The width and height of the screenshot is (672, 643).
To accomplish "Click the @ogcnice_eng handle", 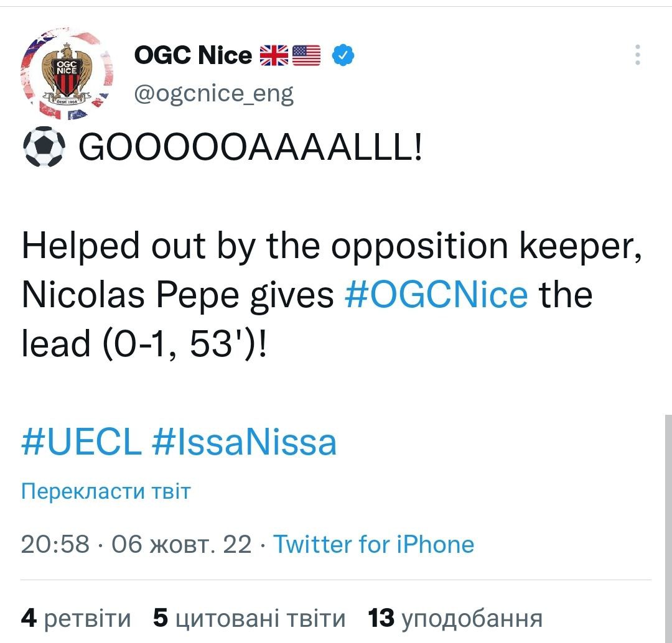I will coord(213,93).
